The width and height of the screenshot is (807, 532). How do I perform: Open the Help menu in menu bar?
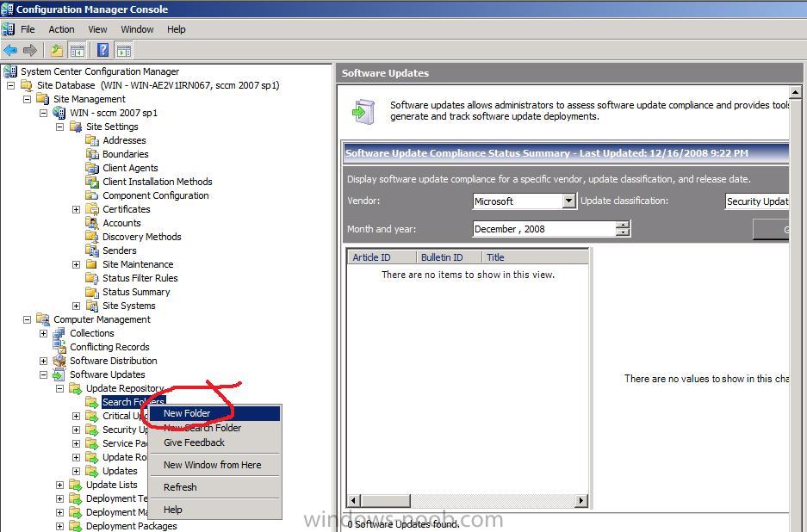[176, 29]
